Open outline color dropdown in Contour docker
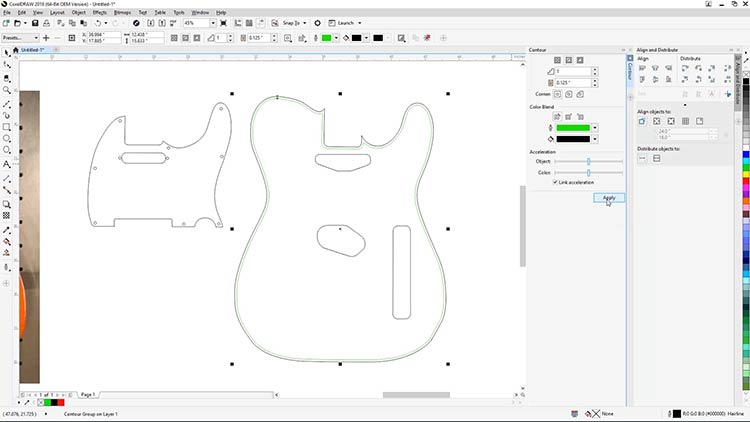The width and height of the screenshot is (750, 422). click(x=595, y=128)
